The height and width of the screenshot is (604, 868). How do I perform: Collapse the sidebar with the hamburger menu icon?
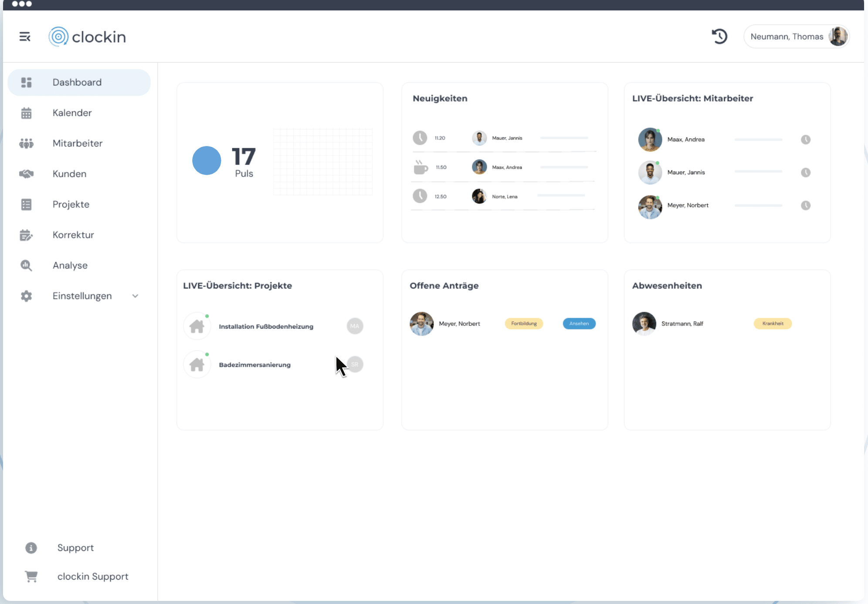tap(25, 37)
